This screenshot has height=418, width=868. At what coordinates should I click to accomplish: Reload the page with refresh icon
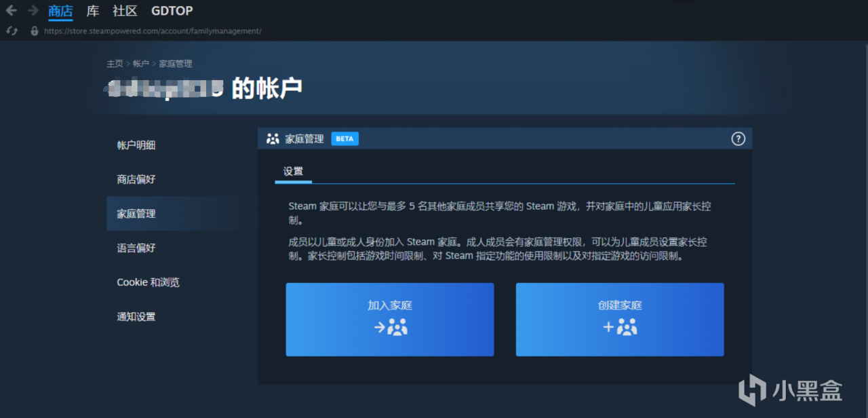[12, 31]
